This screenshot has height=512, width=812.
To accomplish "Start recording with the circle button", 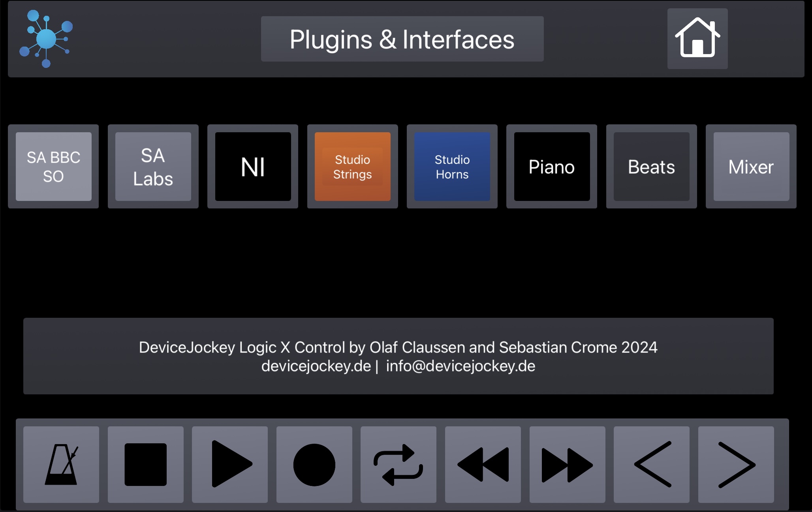I will pos(314,464).
